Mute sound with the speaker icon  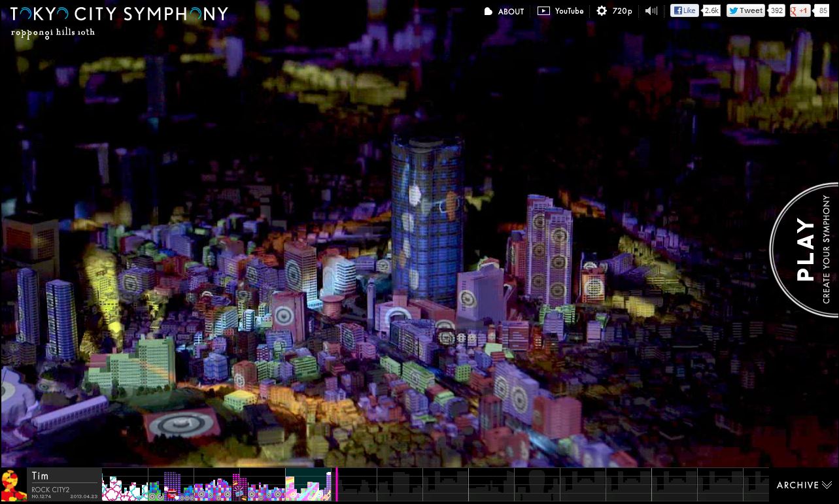[651, 11]
